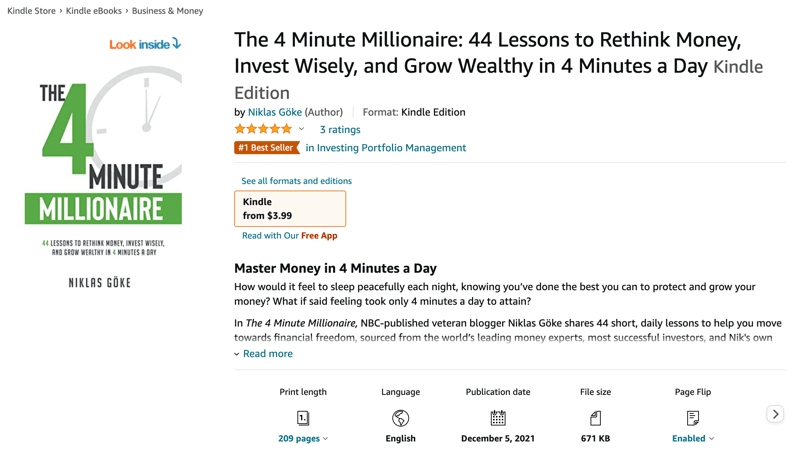Click the Page Flip icon
The image size is (800, 456).
[692, 418]
